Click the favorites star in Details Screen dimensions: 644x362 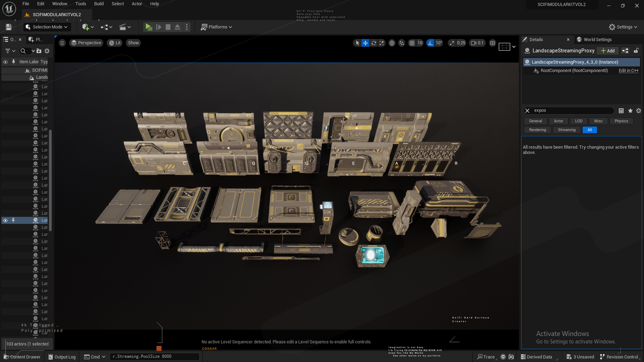(630, 111)
